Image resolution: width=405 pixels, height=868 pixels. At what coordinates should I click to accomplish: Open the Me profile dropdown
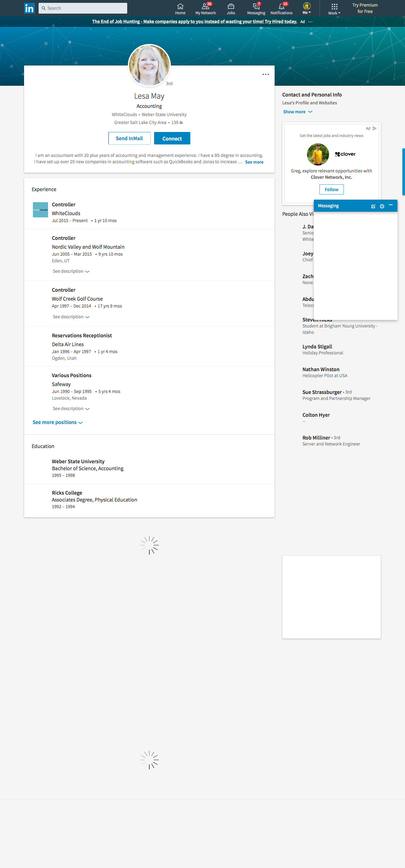(306, 9)
